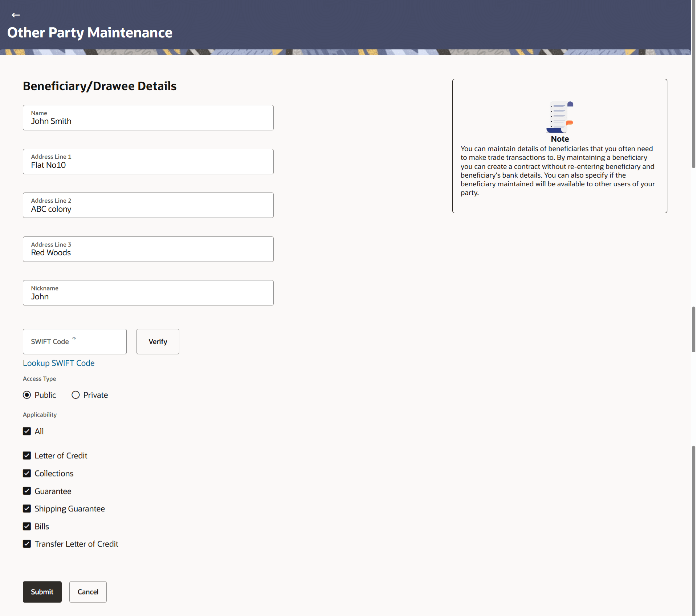This screenshot has height=616, width=697.
Task: Click the Note document illustration icon
Action: click(x=559, y=117)
